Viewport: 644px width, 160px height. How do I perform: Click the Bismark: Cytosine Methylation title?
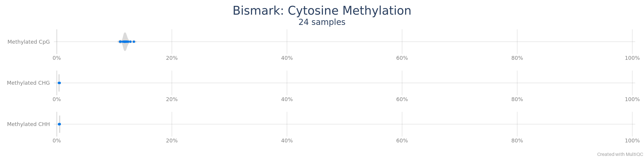pyautogui.click(x=322, y=11)
